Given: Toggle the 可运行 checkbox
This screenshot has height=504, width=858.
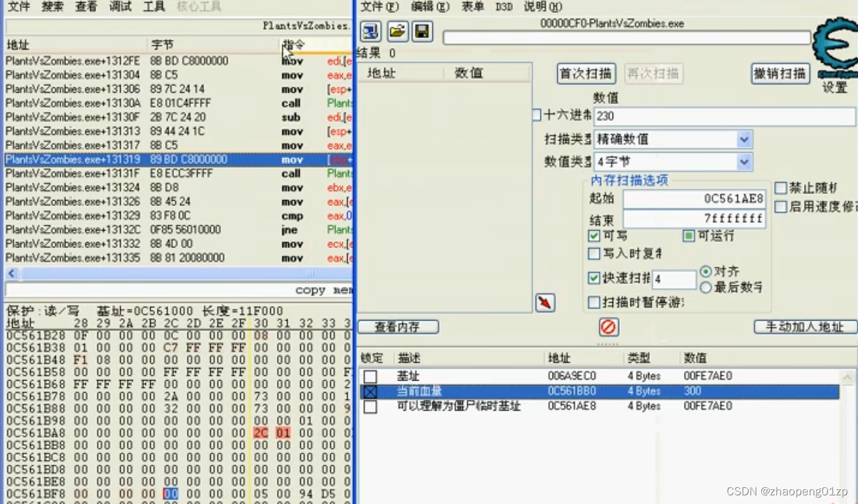Looking at the screenshot, I should (689, 236).
